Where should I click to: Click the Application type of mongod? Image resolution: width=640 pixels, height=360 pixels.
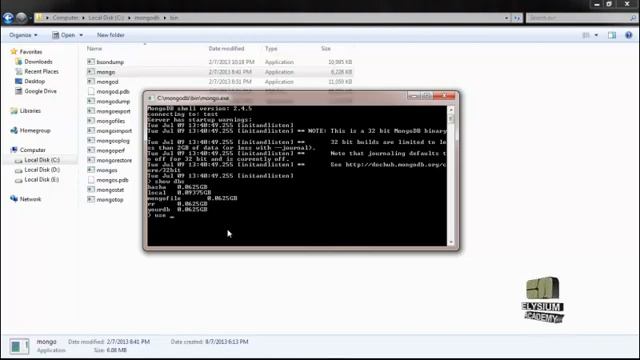point(279,82)
